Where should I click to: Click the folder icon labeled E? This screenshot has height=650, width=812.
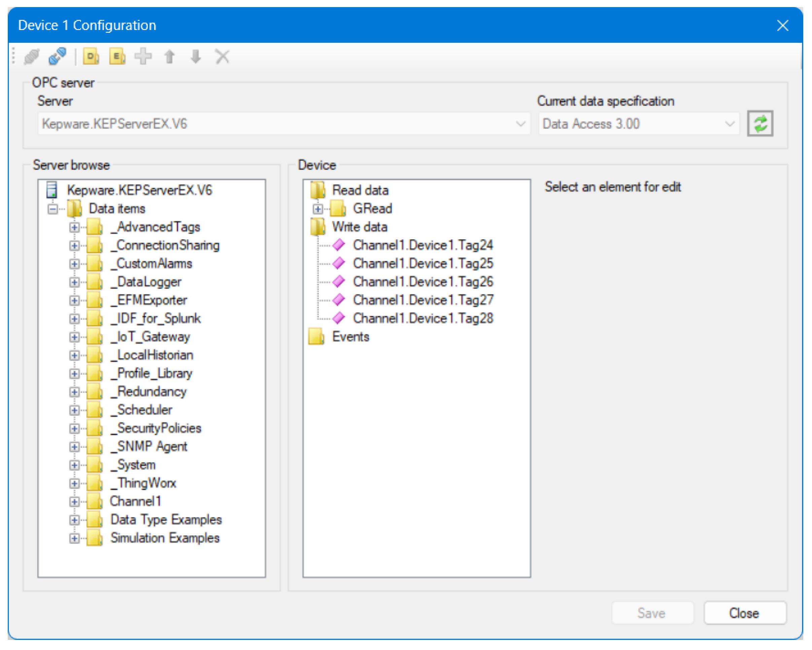(117, 57)
